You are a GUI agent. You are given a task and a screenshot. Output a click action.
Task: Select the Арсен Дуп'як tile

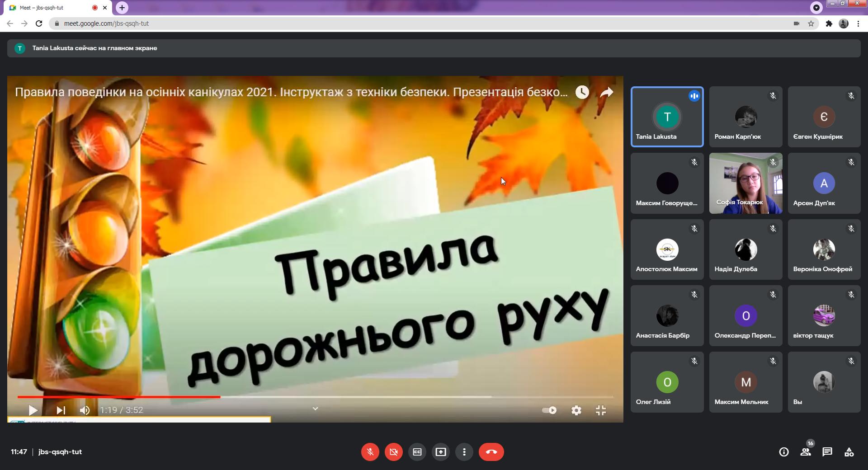click(824, 183)
